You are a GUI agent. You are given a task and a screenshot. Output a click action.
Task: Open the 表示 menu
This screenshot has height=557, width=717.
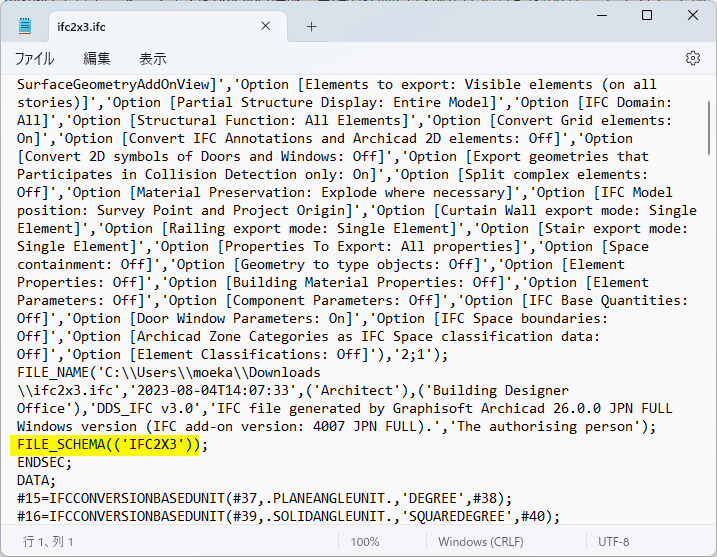click(x=152, y=59)
